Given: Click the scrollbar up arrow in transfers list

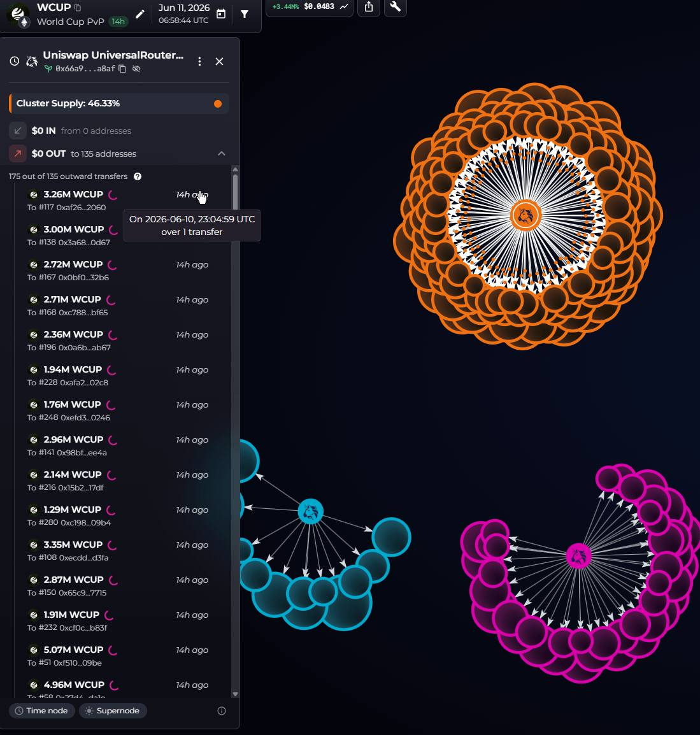Looking at the screenshot, I should click(236, 169).
